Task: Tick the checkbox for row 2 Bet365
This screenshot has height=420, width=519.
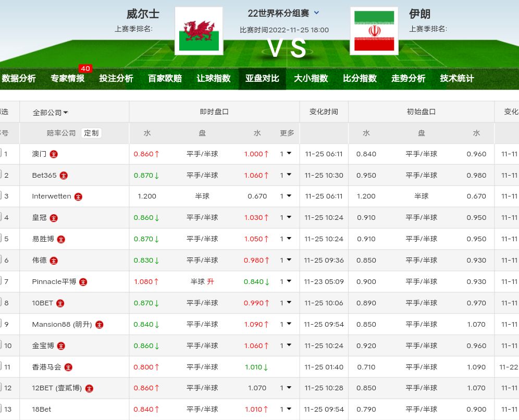Action: coord(1,175)
